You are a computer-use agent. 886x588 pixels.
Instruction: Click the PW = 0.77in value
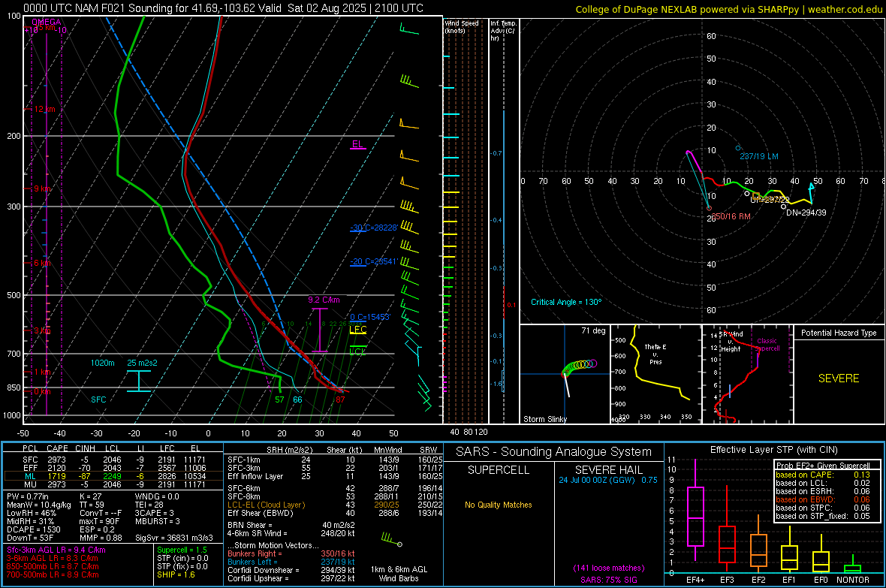click(28, 496)
